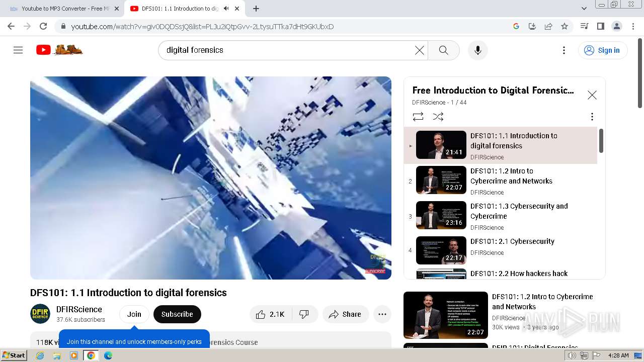Share this video

point(346,314)
